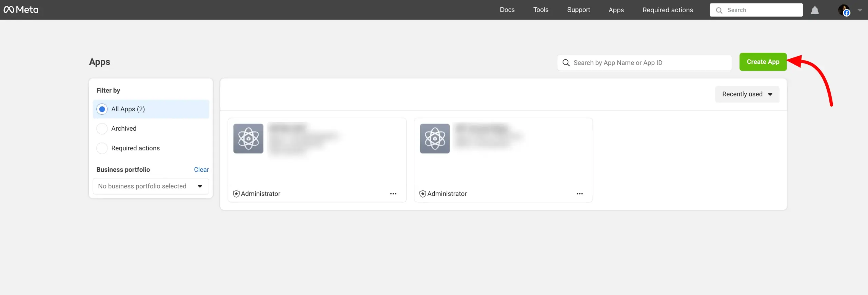Click the Meta logo in the header
The height and width of the screenshot is (295, 868).
click(x=21, y=10)
